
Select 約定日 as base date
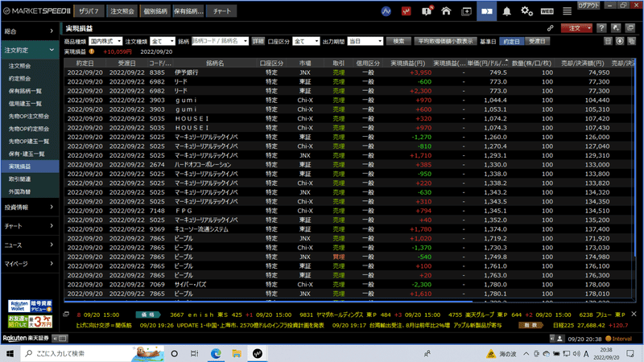511,42
